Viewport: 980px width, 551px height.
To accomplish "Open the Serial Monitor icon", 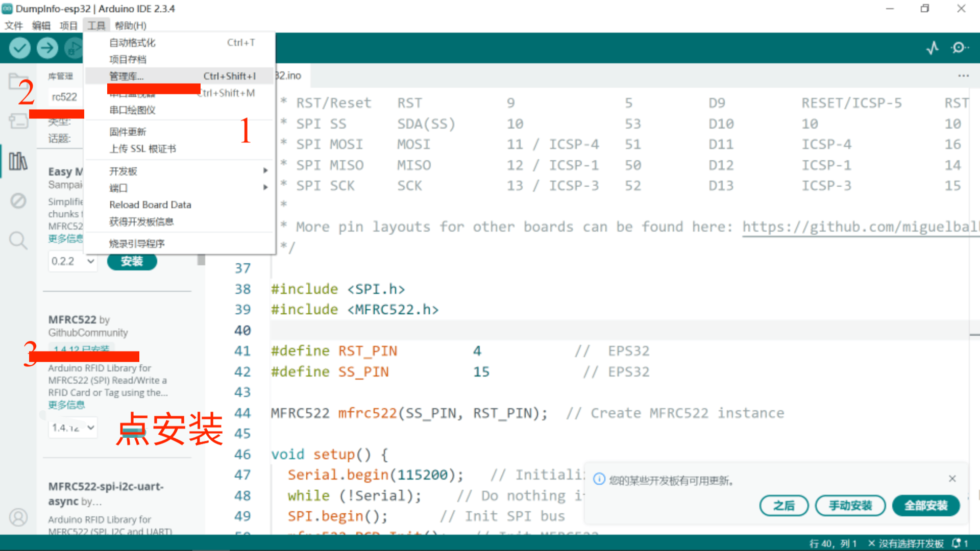I will click(959, 48).
